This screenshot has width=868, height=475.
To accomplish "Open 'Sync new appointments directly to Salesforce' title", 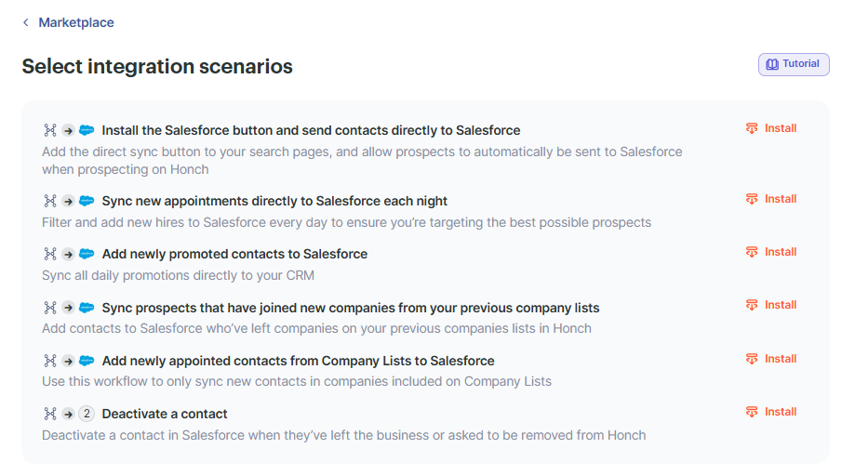I will (x=274, y=201).
